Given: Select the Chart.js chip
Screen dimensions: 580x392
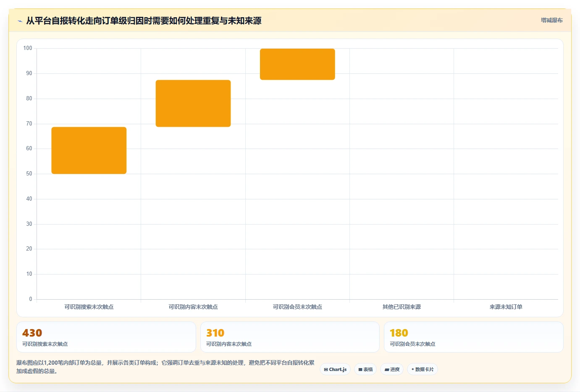Looking at the screenshot, I should [335, 369].
